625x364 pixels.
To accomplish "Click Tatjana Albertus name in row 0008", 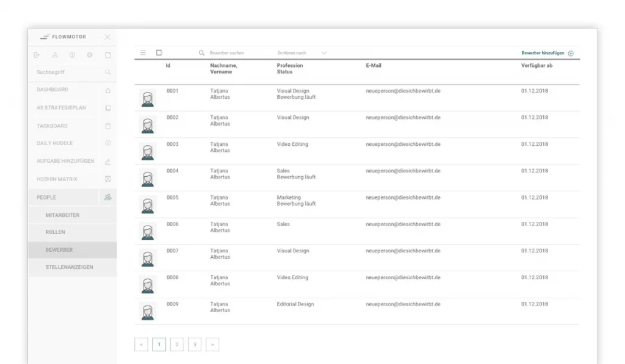I will click(220, 280).
